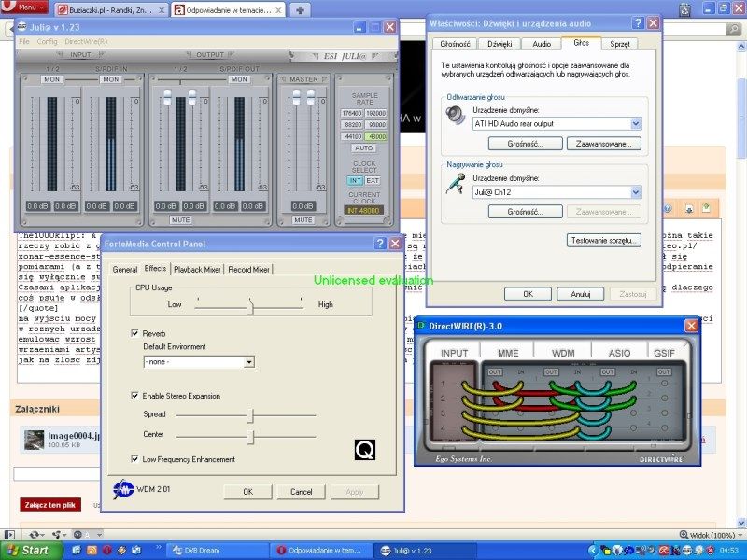Click the microphone icon under Nagrywanie głosu

tap(456, 183)
